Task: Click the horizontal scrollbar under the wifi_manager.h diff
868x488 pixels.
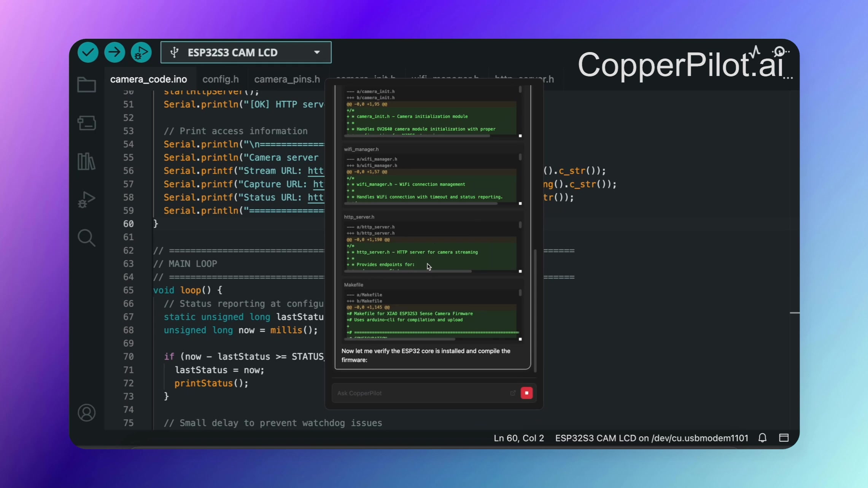Action: point(421,204)
